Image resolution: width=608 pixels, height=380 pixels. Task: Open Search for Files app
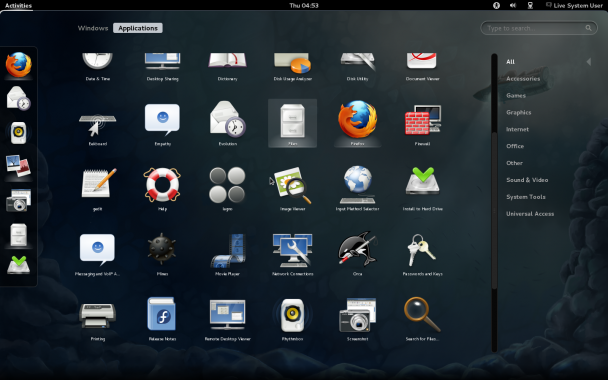(422, 319)
